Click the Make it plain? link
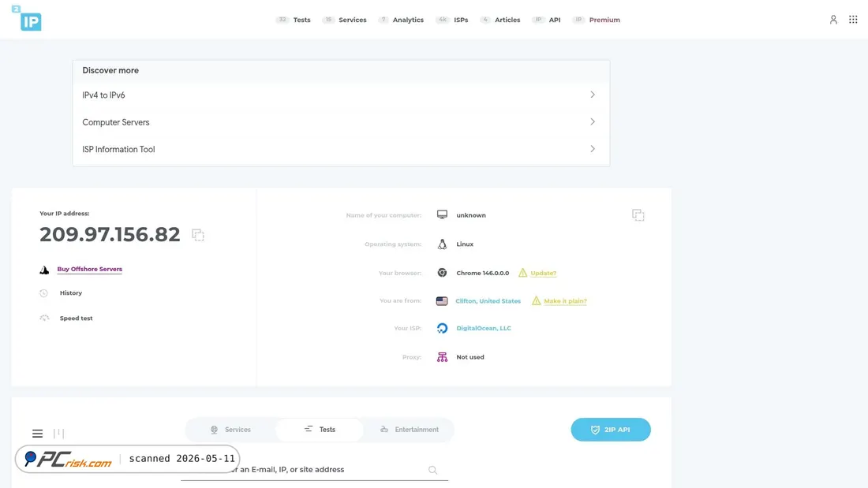This screenshot has height=488, width=868. tap(565, 301)
